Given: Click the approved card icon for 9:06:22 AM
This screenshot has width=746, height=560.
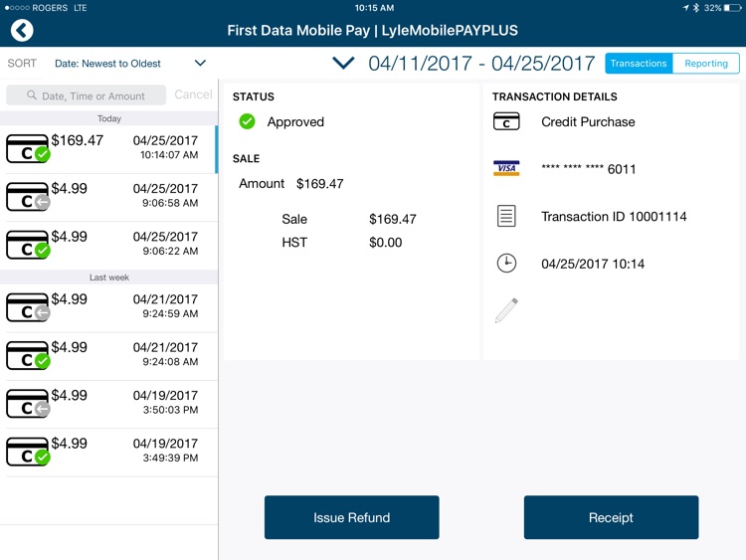Looking at the screenshot, I should (28, 245).
